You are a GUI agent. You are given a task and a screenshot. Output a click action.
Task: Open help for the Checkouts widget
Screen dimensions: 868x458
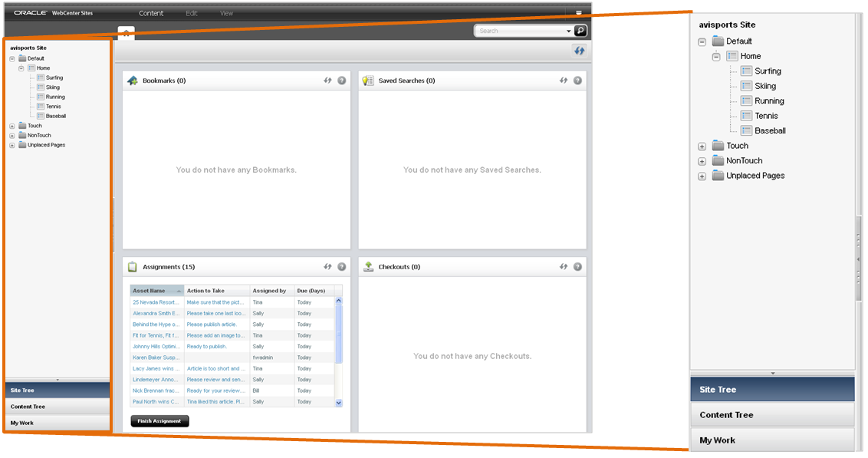(x=578, y=267)
